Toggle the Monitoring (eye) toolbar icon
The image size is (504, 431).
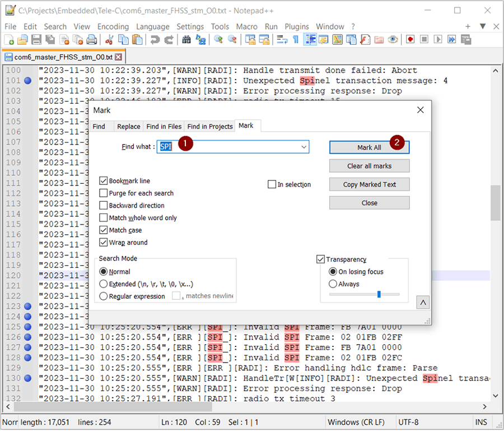pos(393,40)
